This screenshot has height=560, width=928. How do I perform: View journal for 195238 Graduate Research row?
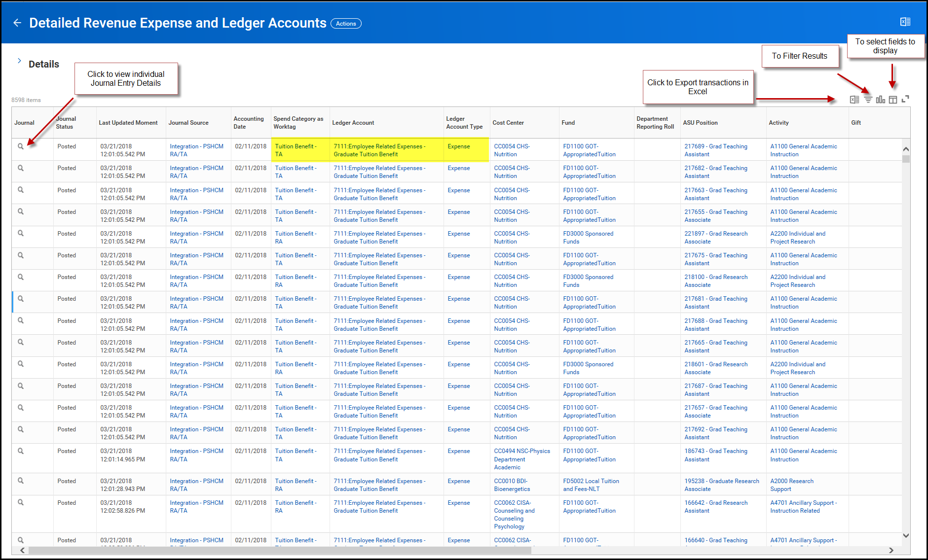point(21,481)
